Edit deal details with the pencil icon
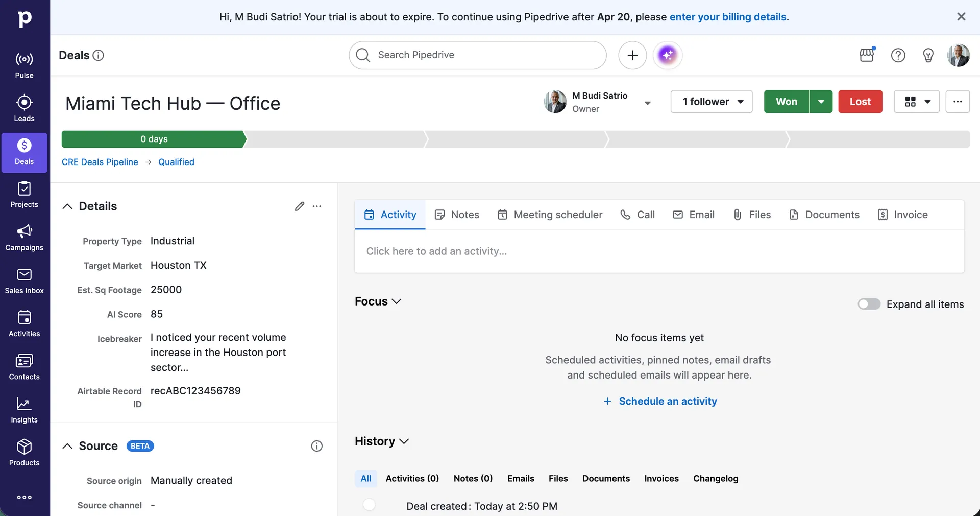 click(x=299, y=206)
